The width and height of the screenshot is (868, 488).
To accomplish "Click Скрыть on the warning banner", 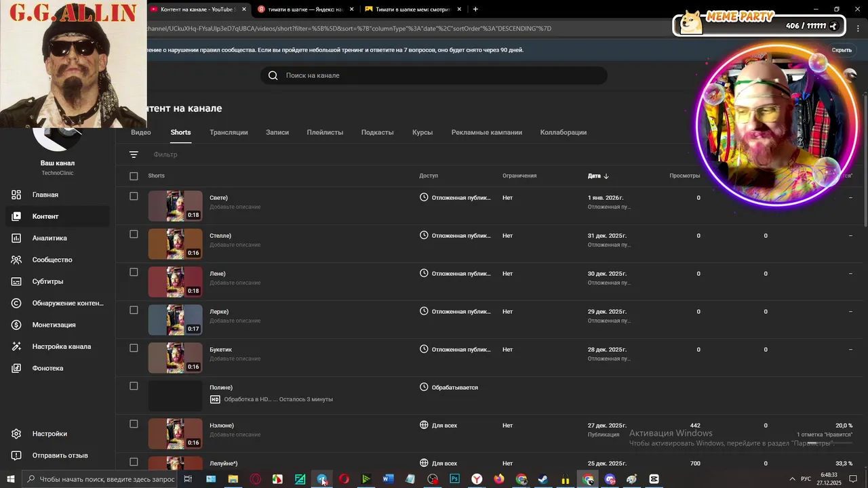I will point(842,50).
